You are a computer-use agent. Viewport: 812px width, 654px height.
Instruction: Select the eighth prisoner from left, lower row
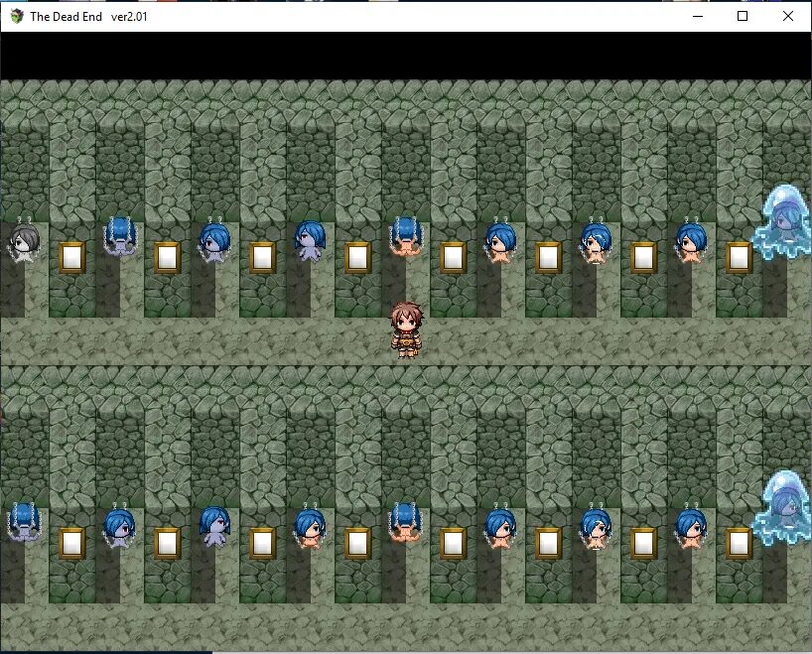coord(691,527)
